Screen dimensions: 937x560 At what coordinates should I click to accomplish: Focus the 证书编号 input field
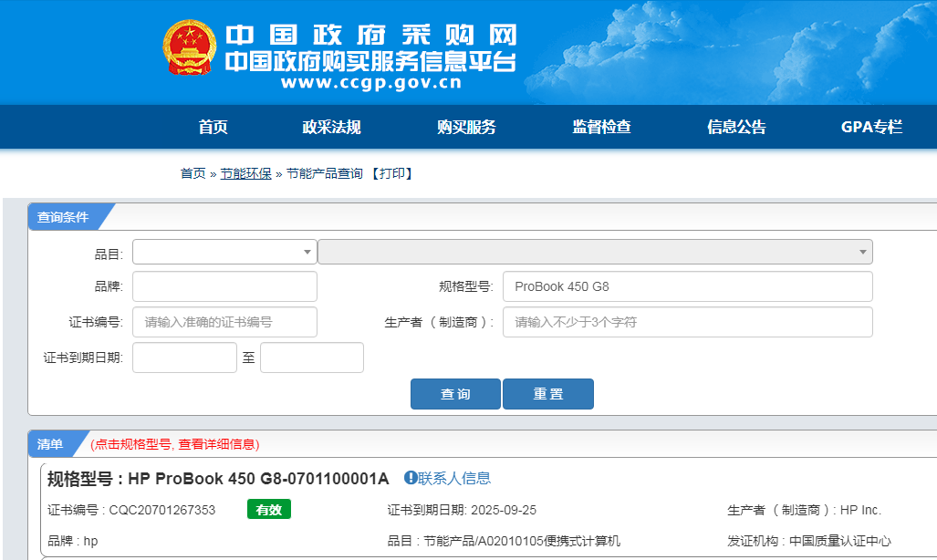[x=224, y=322]
